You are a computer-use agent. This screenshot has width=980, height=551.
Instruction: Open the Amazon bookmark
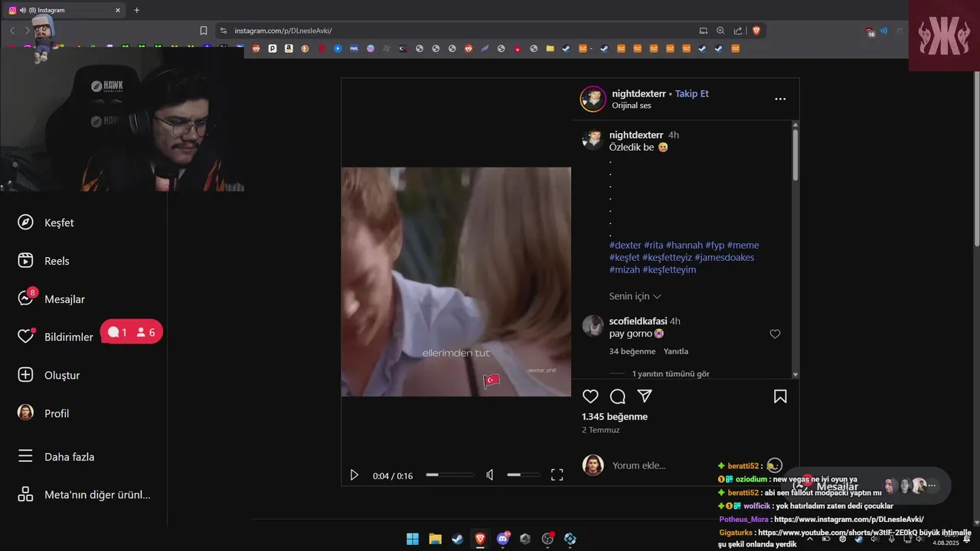289,48
